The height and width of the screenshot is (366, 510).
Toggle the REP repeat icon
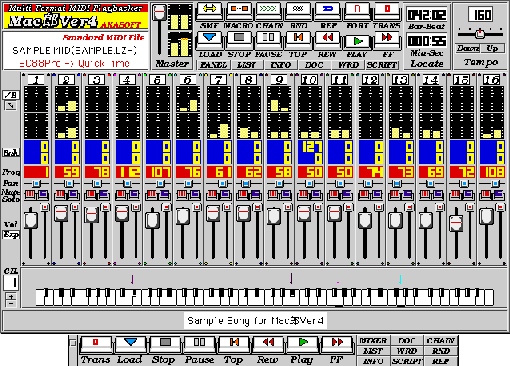(327, 11)
